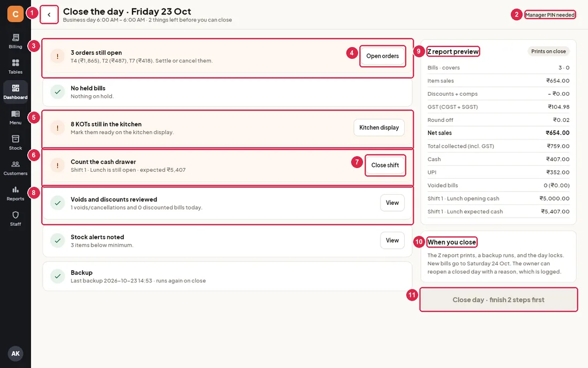The height and width of the screenshot is (368, 588).
Task: Click the No held bills text
Action: [88, 88]
